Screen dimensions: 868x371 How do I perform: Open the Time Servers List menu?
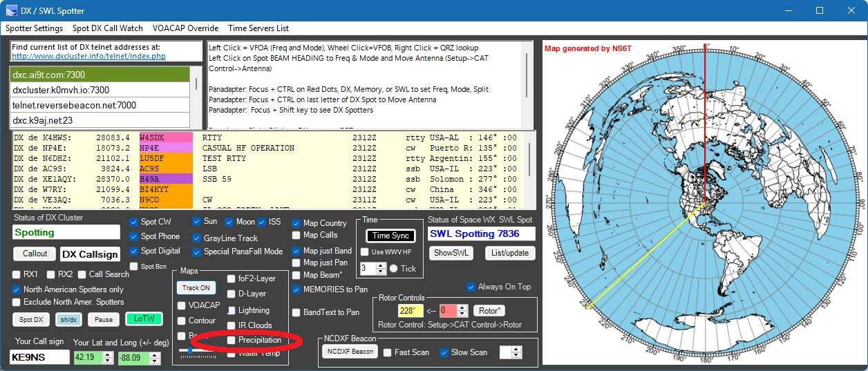[258, 28]
